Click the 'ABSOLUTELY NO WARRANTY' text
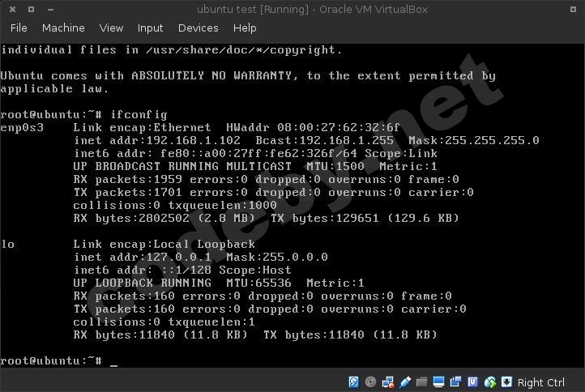 (211, 75)
